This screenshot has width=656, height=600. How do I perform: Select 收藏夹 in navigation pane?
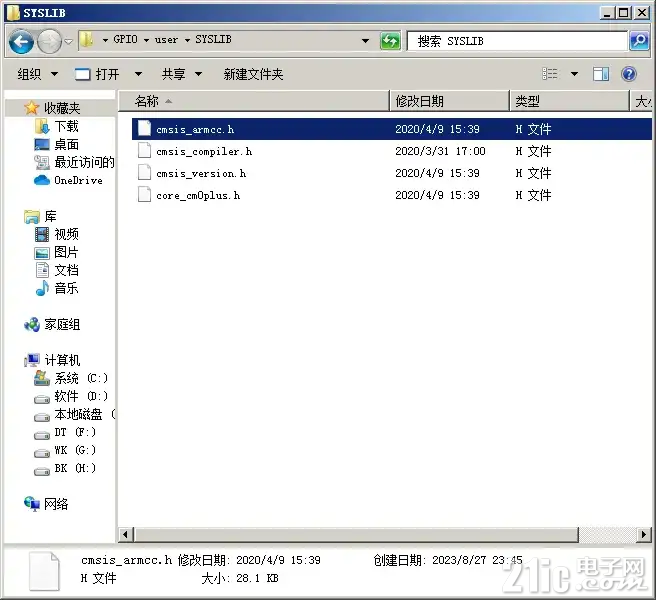tap(62, 108)
